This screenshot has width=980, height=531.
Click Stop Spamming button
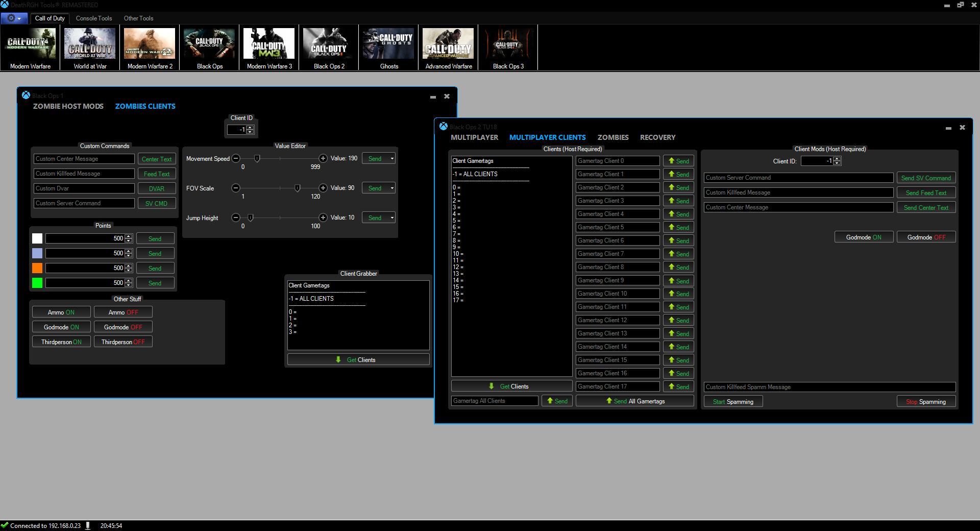point(926,402)
